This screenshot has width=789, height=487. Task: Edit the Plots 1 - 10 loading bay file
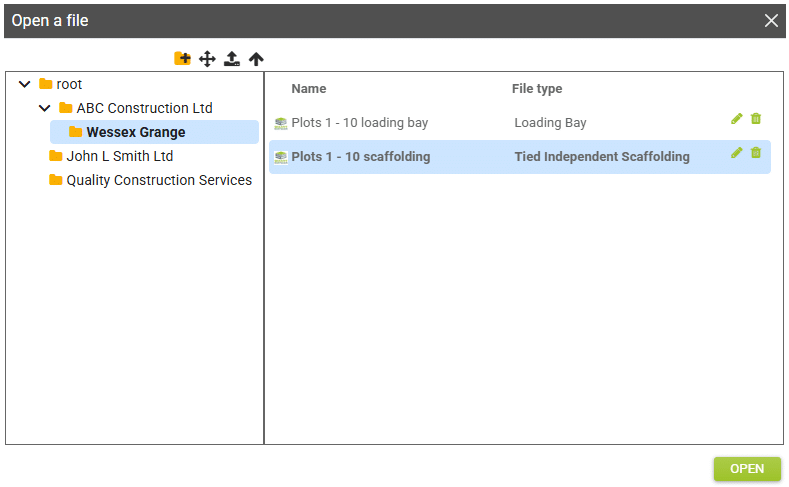tap(737, 119)
